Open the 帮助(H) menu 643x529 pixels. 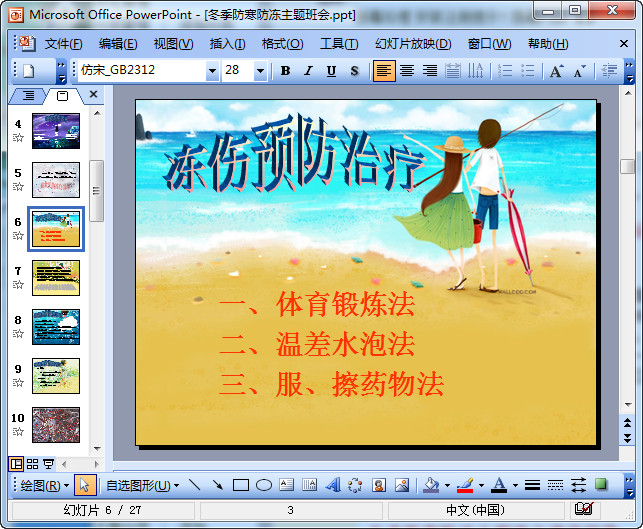pos(548,43)
